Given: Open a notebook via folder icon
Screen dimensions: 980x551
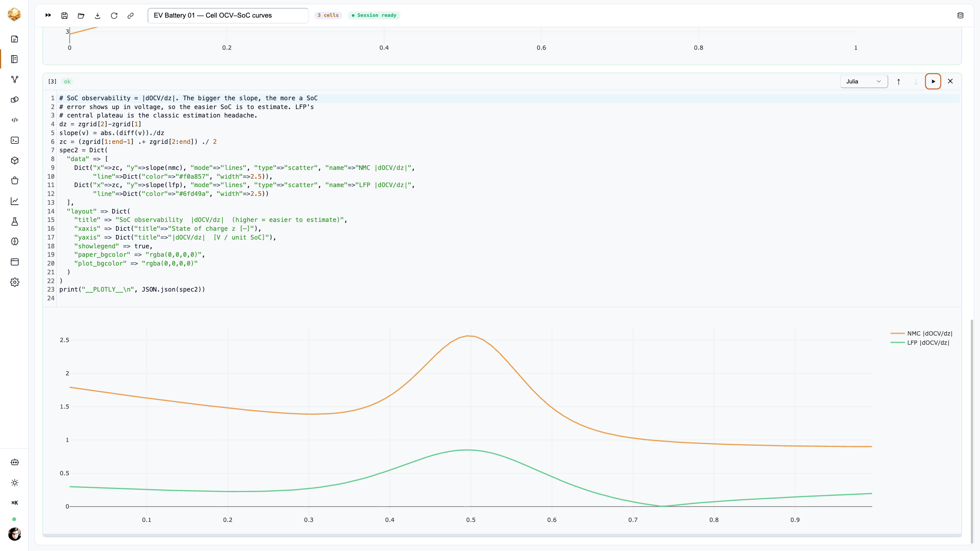Looking at the screenshot, I should click(81, 15).
